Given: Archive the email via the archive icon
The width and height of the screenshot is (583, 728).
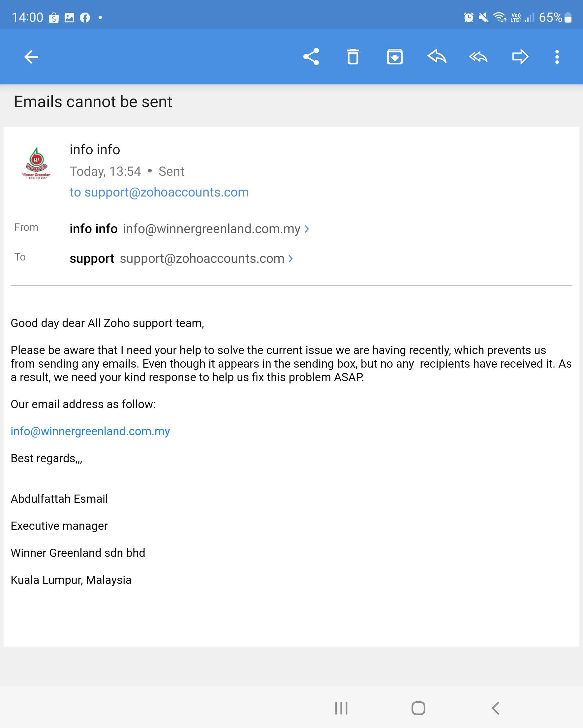Looking at the screenshot, I should tap(394, 57).
